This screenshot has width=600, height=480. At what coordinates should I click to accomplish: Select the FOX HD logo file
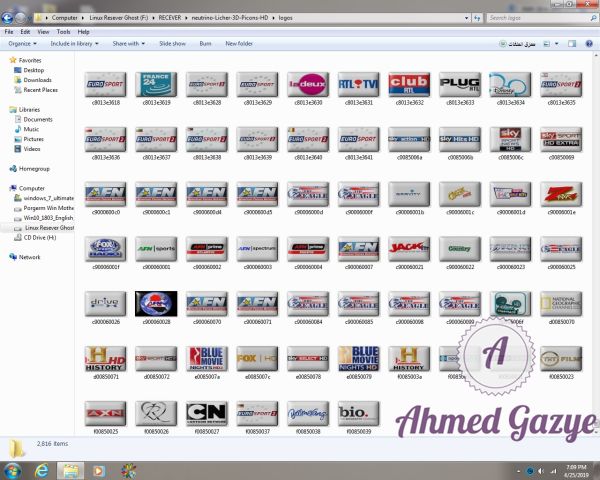coord(257,359)
